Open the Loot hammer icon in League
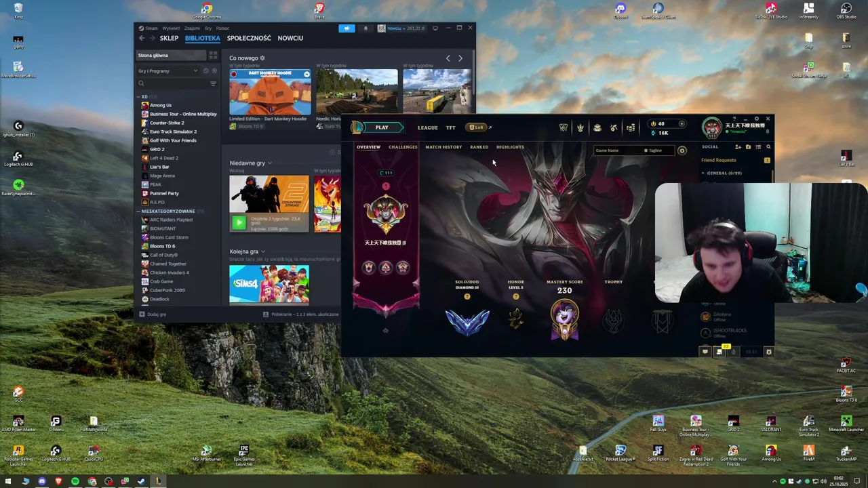This screenshot has width=868, height=488. (x=614, y=127)
